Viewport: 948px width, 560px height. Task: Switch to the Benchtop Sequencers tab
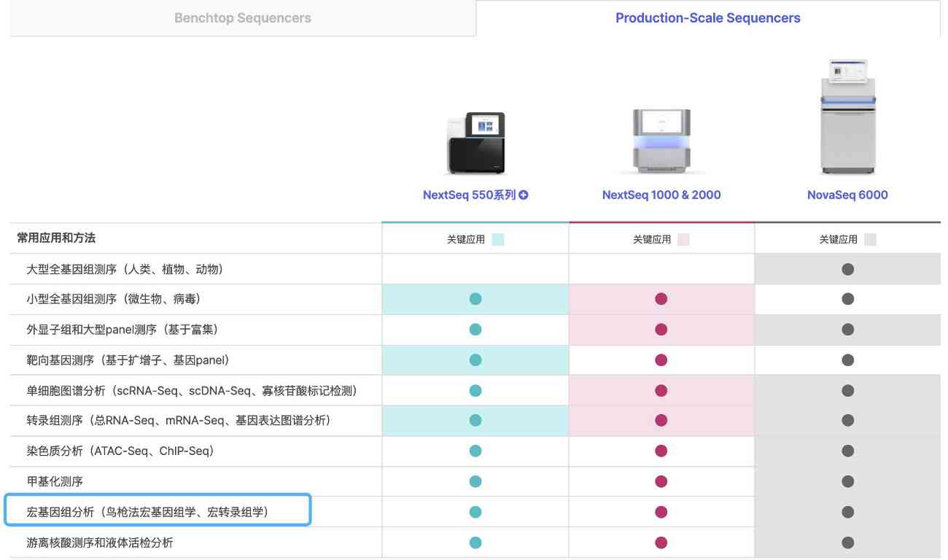pos(243,18)
